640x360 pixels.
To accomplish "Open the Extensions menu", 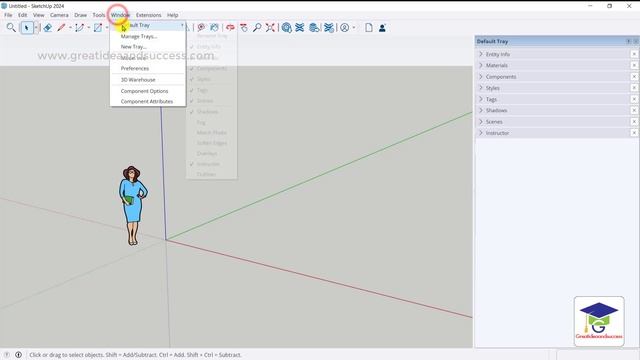I will coord(149,15).
